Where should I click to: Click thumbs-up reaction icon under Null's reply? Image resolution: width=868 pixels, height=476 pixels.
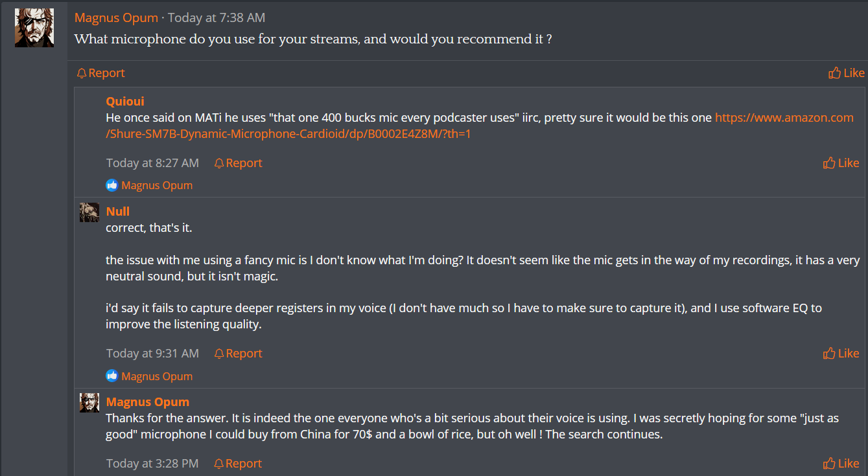(x=112, y=376)
